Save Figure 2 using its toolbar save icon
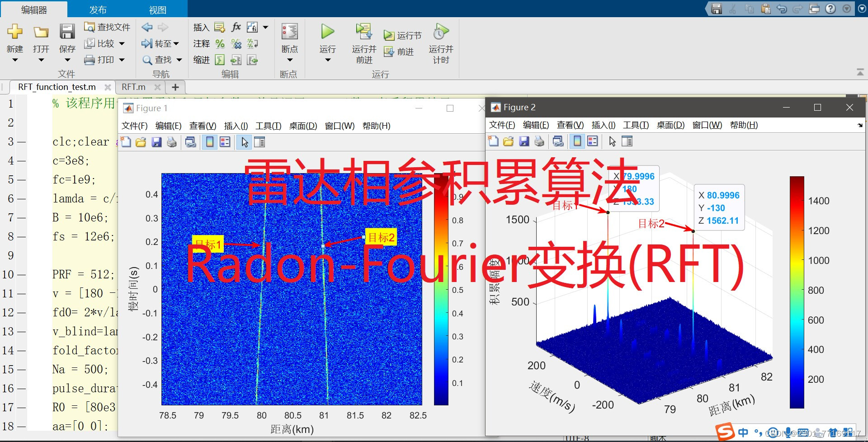 click(524, 141)
